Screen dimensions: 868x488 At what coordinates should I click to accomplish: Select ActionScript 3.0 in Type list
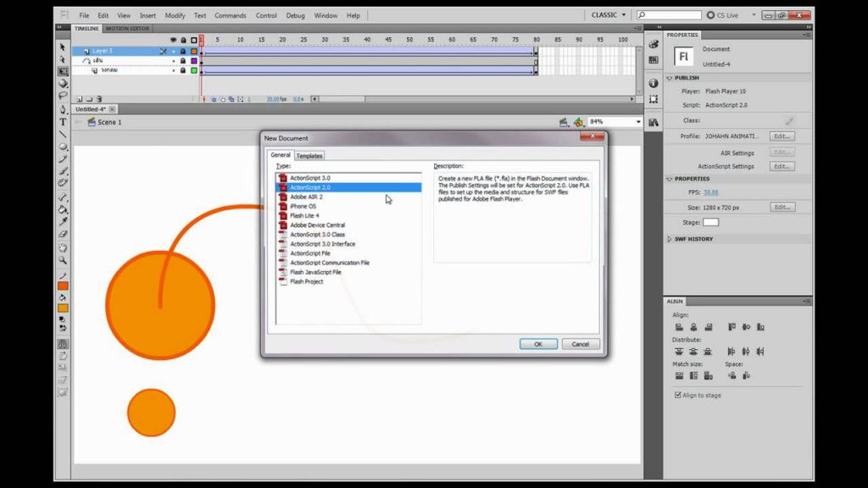tap(348, 178)
